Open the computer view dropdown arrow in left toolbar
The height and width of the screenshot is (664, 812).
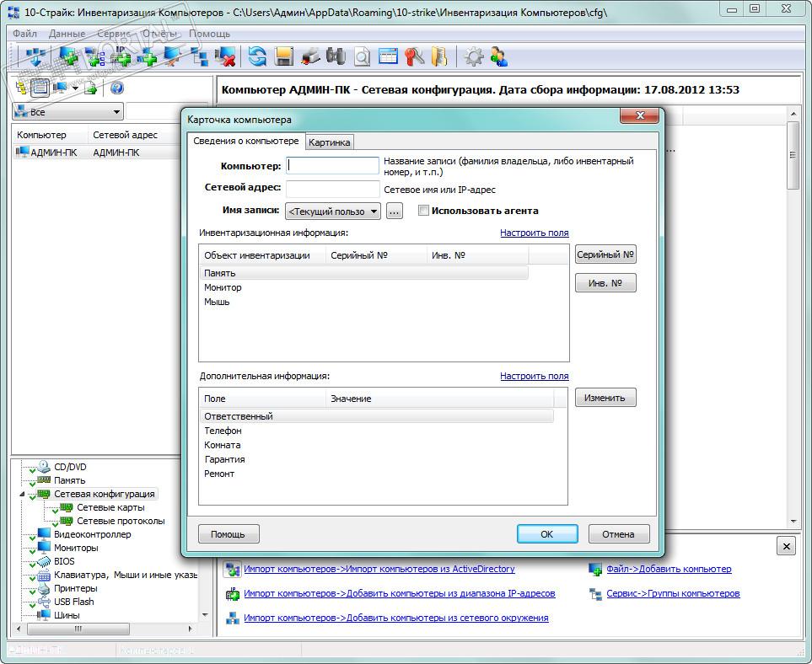tap(76, 88)
